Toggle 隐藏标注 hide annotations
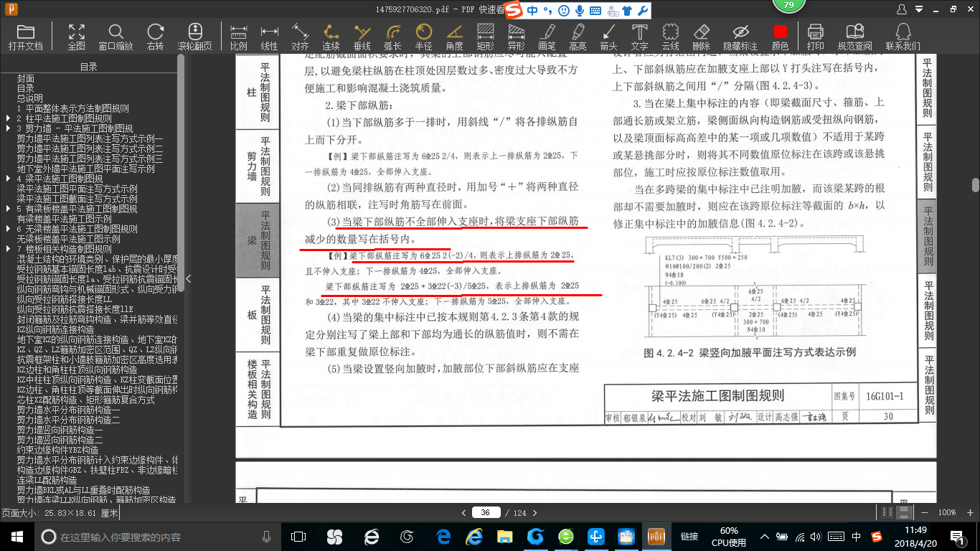The height and width of the screenshot is (551, 980). click(x=740, y=37)
